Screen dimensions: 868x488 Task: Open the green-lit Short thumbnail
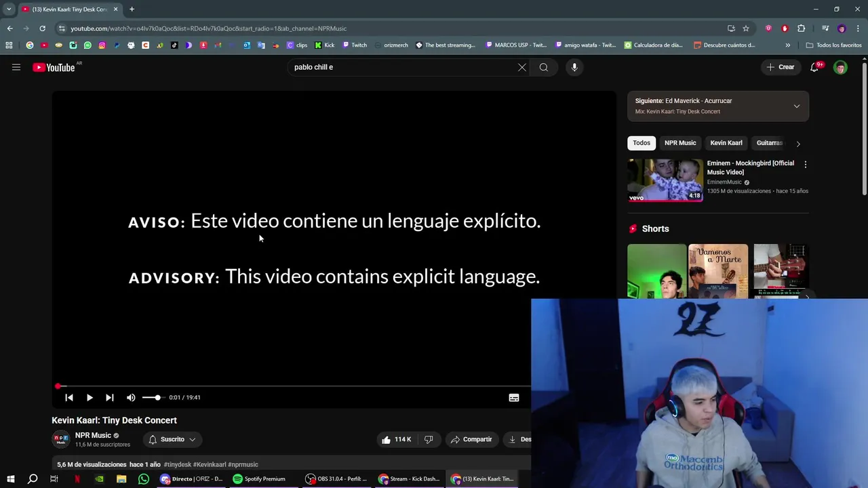pyautogui.click(x=656, y=271)
